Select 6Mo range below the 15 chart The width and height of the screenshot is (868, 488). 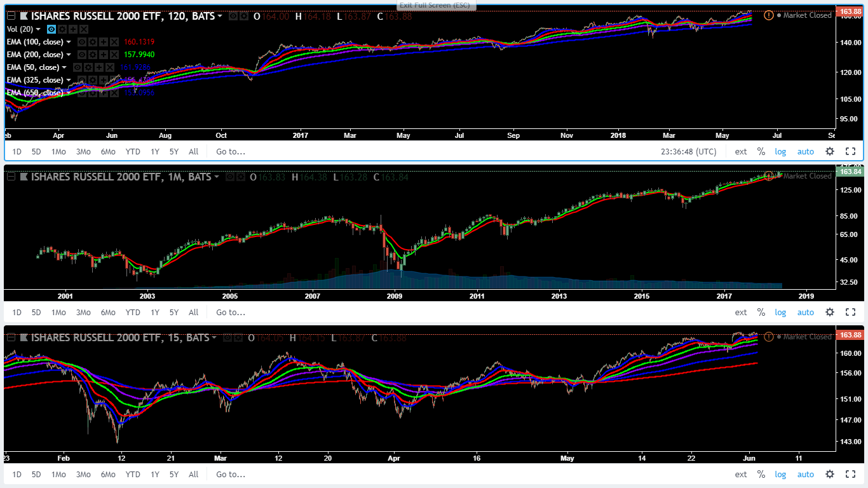tap(108, 474)
